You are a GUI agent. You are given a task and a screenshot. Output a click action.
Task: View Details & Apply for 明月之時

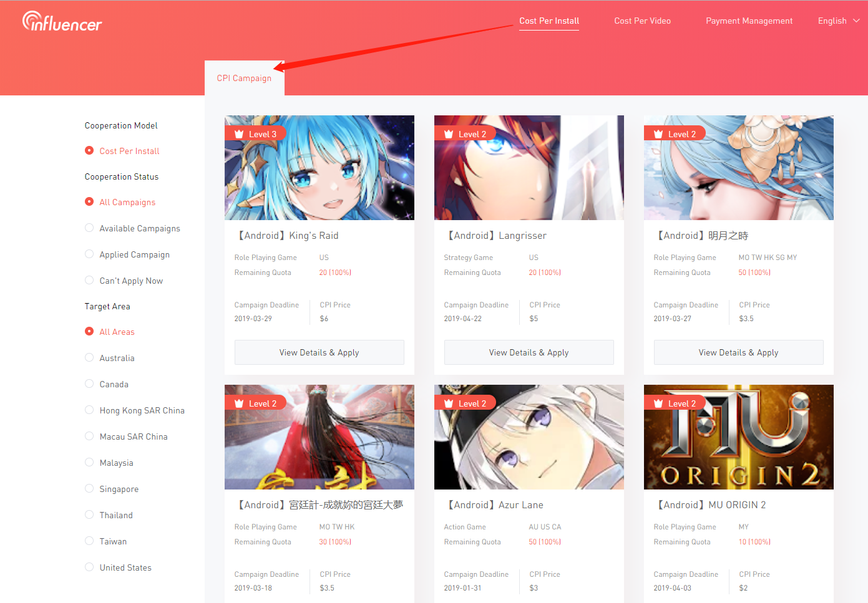click(x=739, y=352)
